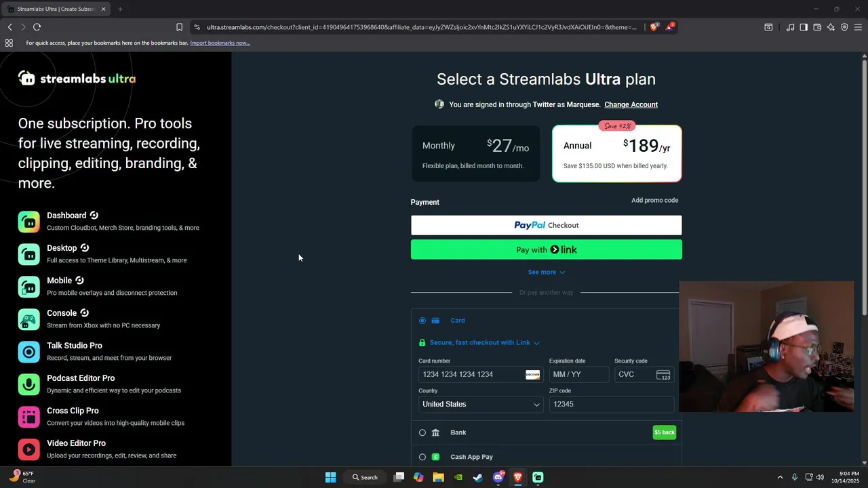
Task: Choose the Annual $189 plan
Action: click(617, 154)
